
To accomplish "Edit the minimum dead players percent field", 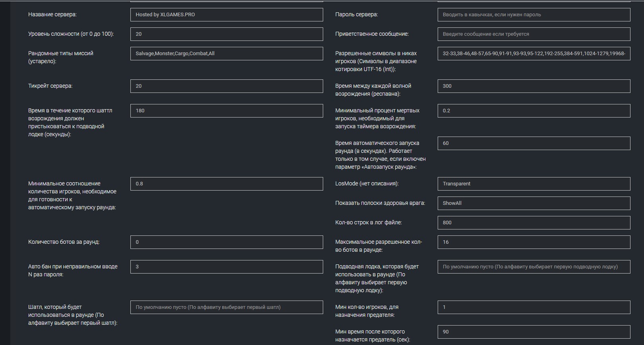I will pos(533,111).
